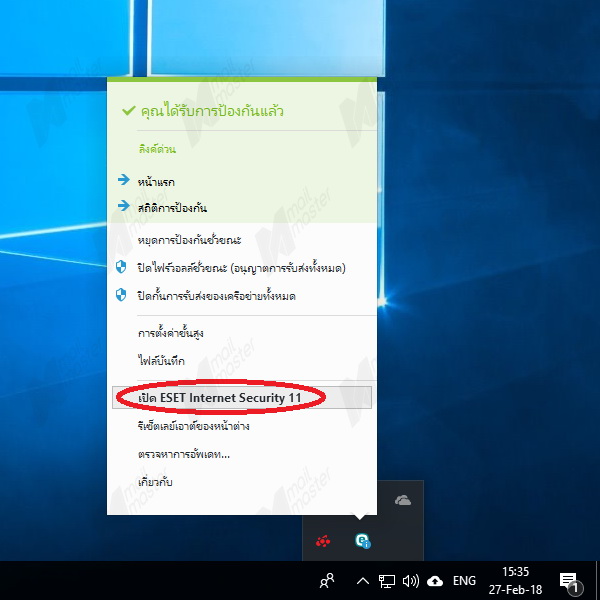
Task: Select ปิดไฟร์วอลล์ชั่วขณะ menu entry
Action: click(x=241, y=268)
